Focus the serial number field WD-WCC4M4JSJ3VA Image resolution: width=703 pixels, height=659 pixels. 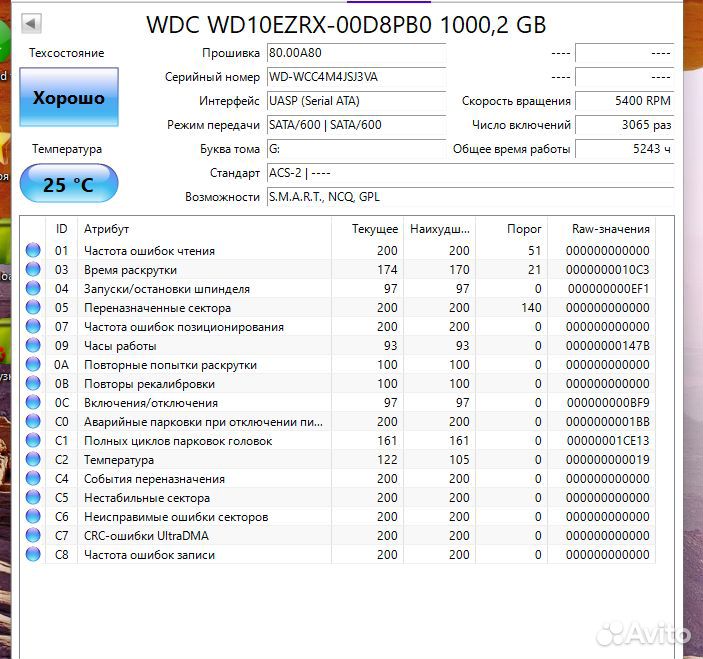pyautogui.click(x=356, y=77)
